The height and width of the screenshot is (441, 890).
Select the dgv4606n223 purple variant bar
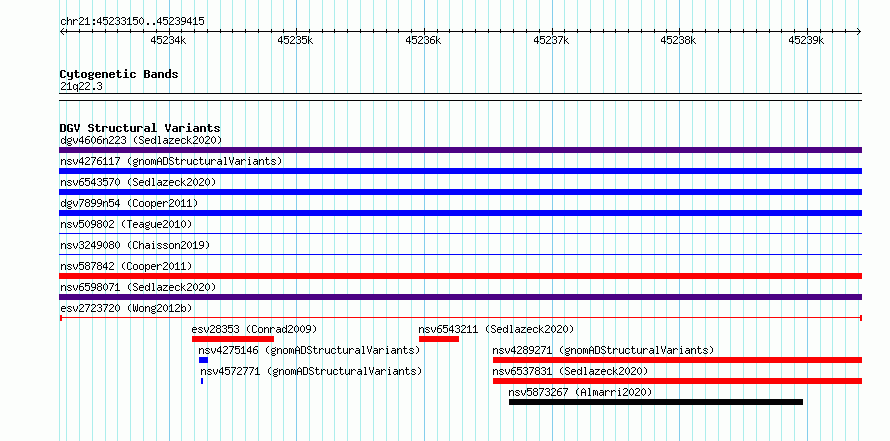pos(460,150)
